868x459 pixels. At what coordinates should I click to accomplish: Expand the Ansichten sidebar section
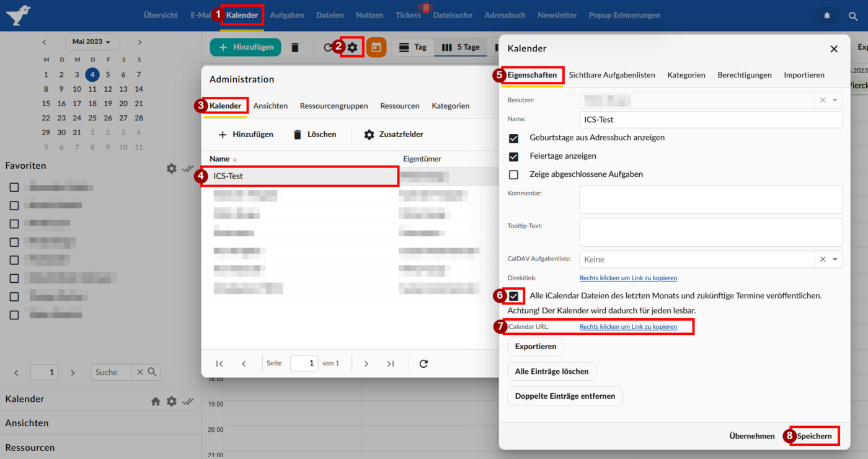click(27, 423)
